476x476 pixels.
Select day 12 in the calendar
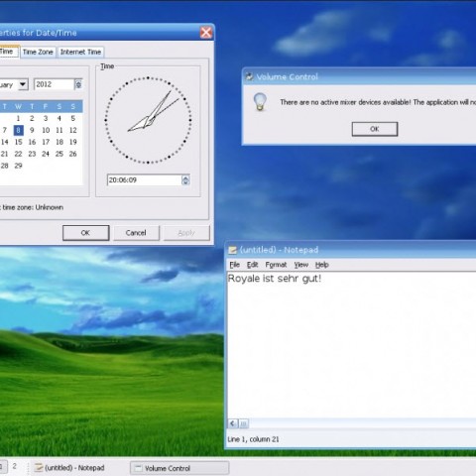coord(73,130)
